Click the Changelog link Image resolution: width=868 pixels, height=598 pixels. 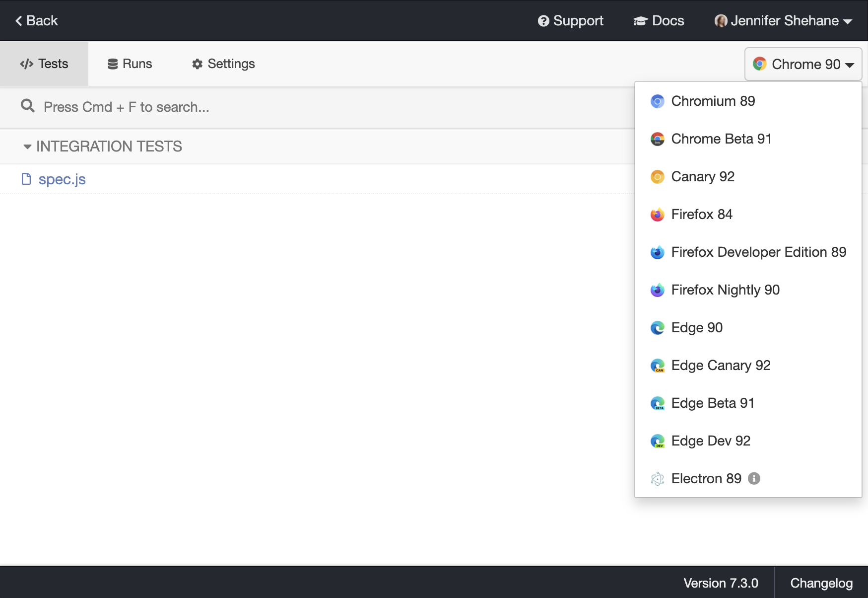821,583
